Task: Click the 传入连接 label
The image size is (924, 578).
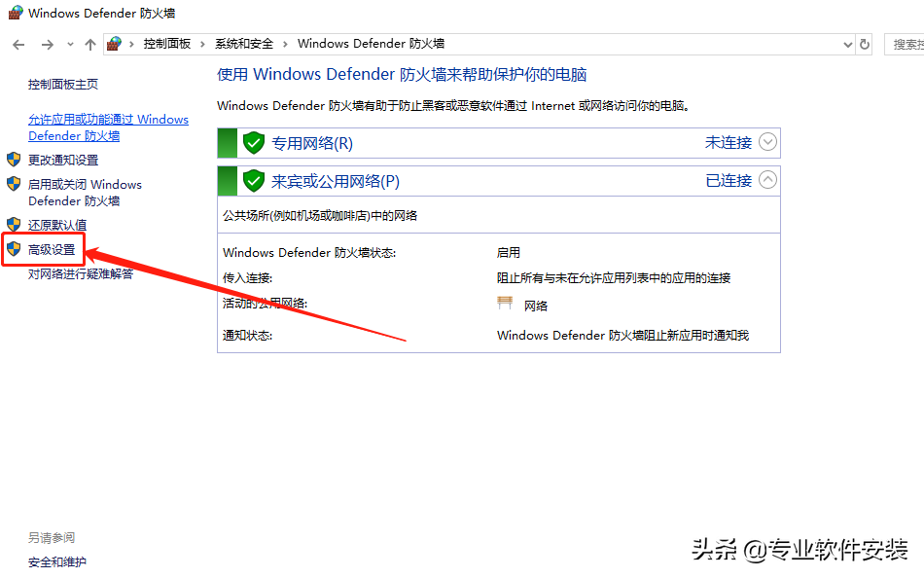Action: [247, 277]
